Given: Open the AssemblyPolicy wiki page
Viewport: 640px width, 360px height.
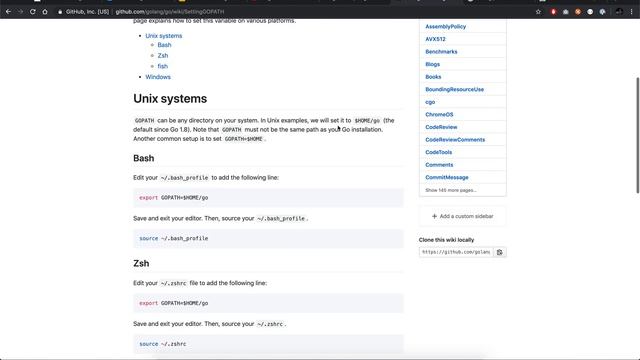Looking at the screenshot, I should click(x=445, y=27).
